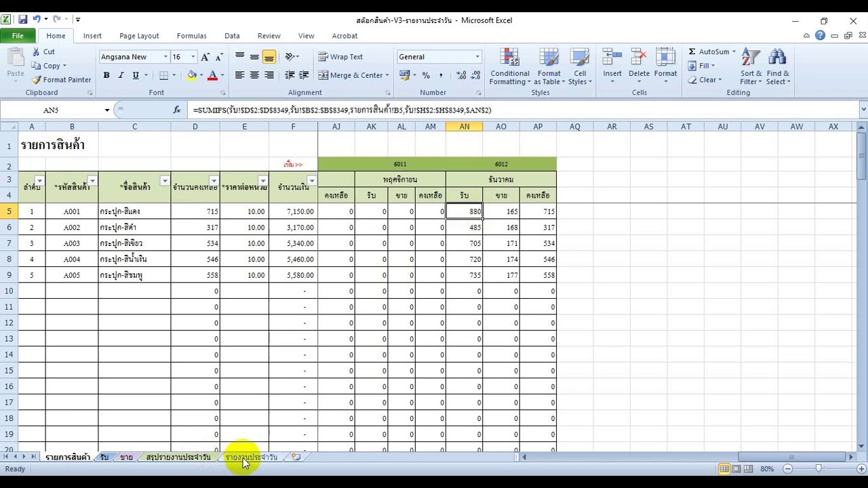
Task: Open Find & Select menu
Action: (x=778, y=66)
